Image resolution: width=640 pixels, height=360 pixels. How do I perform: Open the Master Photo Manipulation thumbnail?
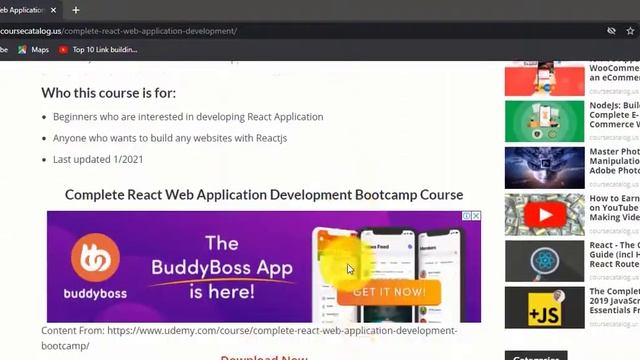click(x=544, y=168)
